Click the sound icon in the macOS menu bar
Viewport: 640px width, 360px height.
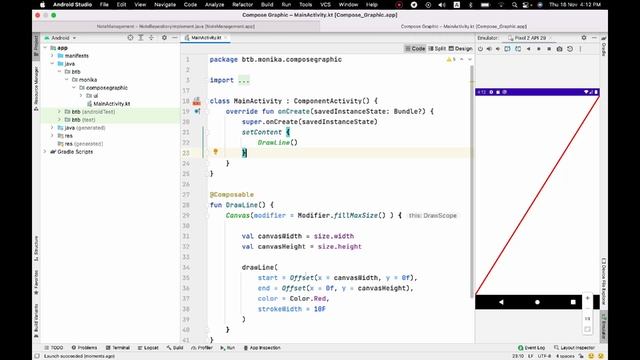click(x=442, y=5)
